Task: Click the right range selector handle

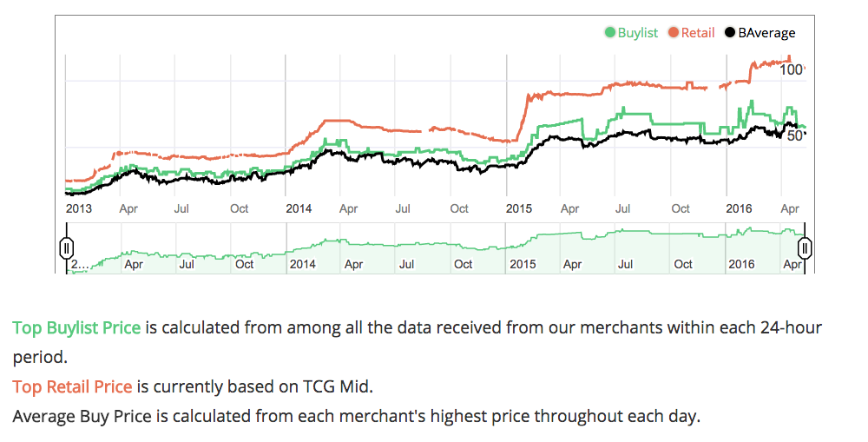Action: (805, 247)
